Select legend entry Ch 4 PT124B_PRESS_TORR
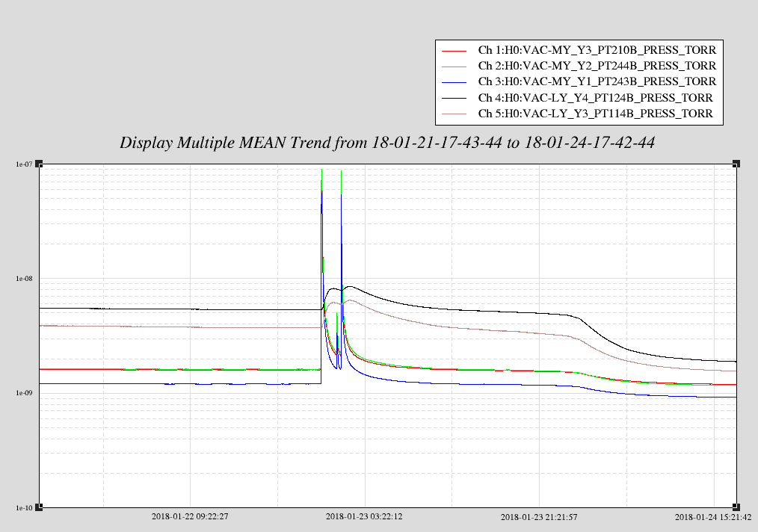 [595, 98]
